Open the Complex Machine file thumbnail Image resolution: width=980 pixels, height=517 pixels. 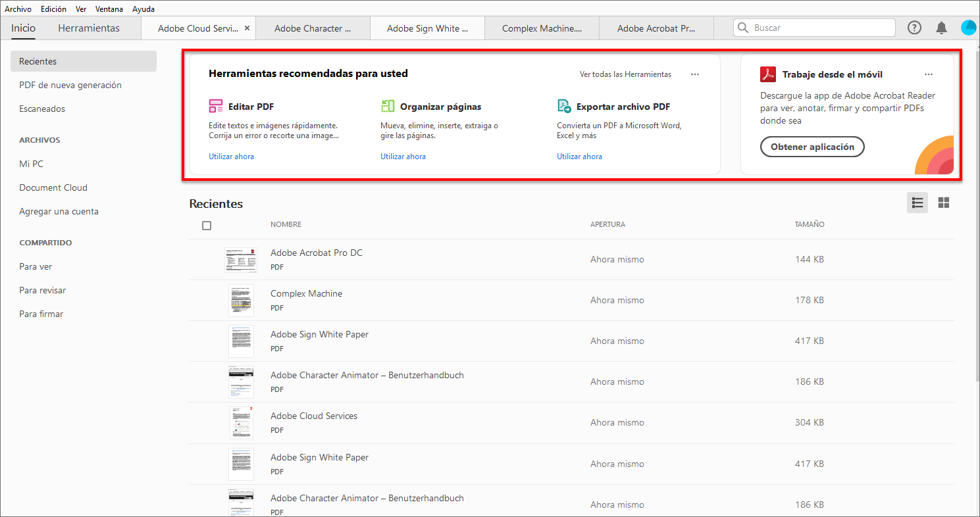(241, 301)
